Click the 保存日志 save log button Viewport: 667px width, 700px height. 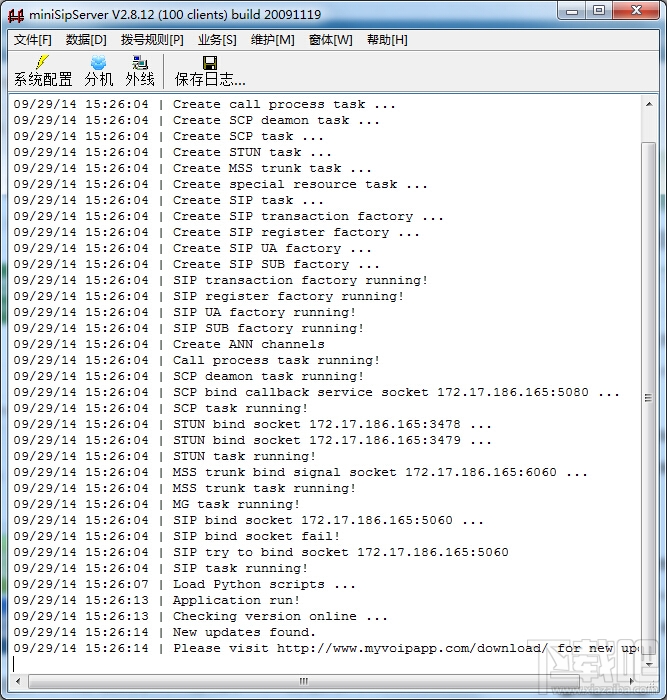(210, 71)
